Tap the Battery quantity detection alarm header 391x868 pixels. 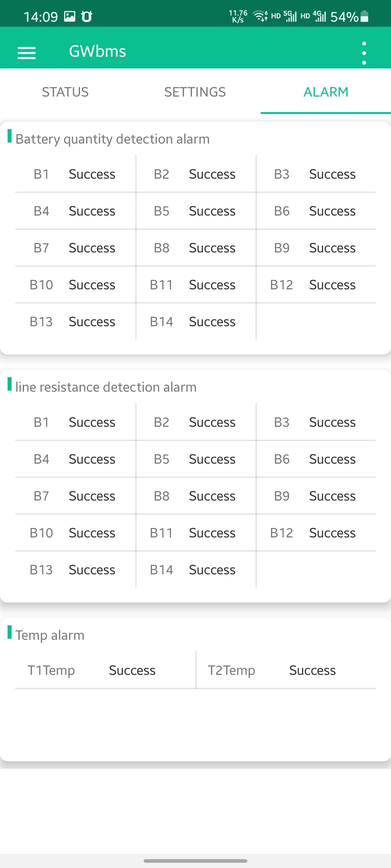[113, 139]
